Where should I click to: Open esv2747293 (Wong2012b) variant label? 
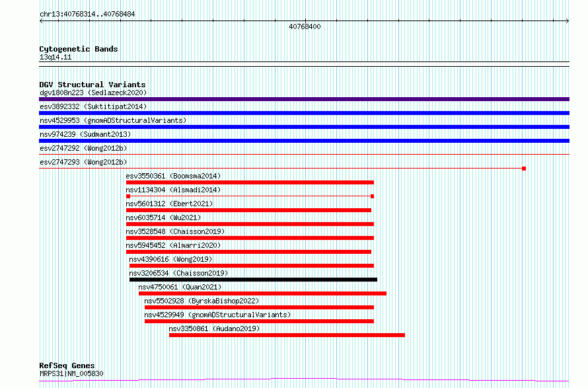coord(83,162)
